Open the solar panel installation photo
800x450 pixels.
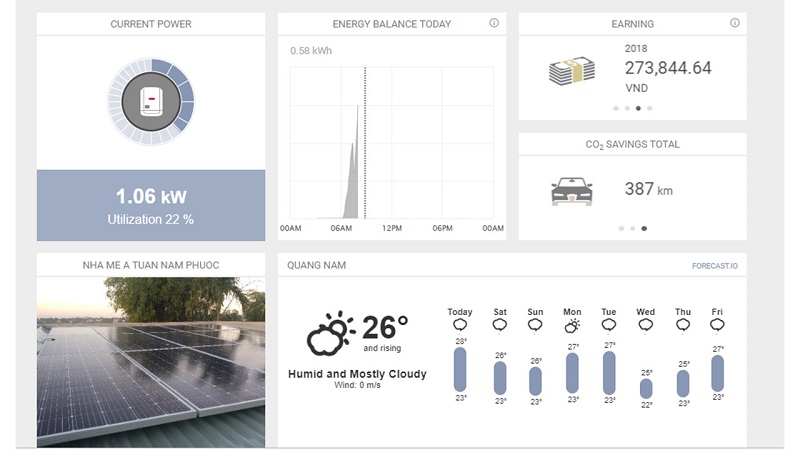tap(151, 362)
